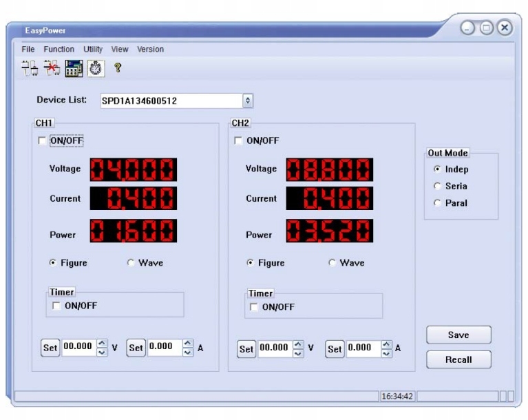Open the File menu
528x420 pixels.
click(x=28, y=49)
